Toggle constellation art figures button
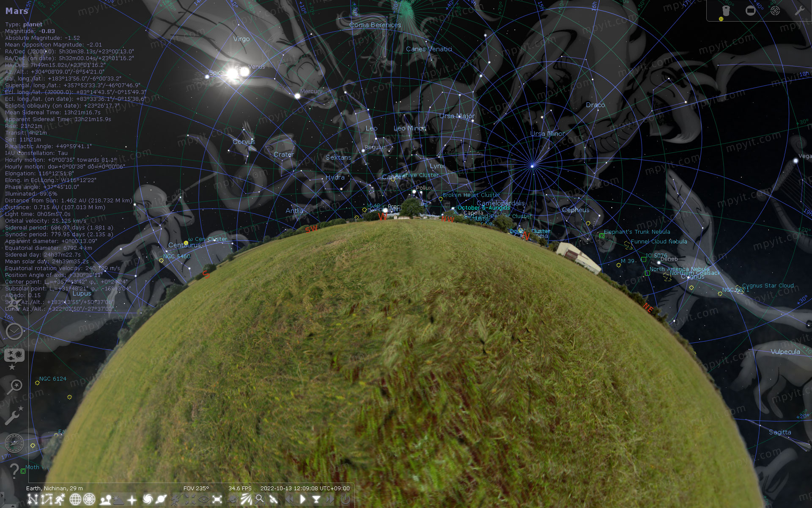This screenshot has height=508, width=812. (x=60, y=499)
